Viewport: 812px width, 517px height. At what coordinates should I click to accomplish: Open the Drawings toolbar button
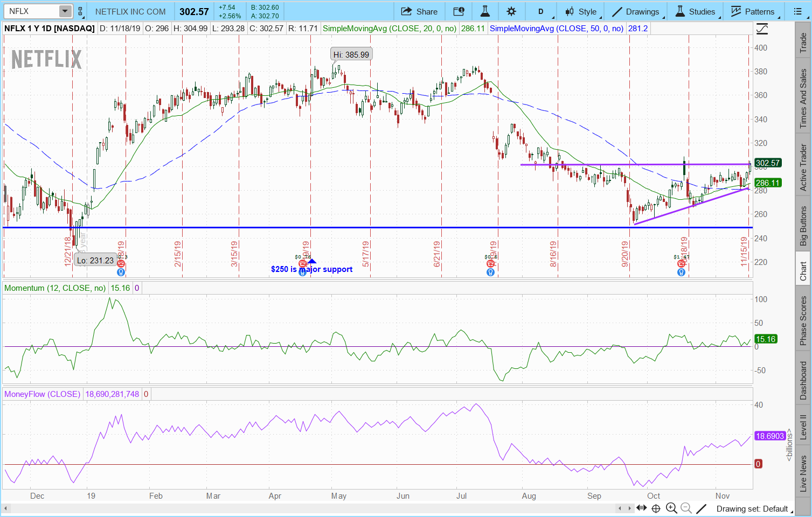pyautogui.click(x=636, y=11)
